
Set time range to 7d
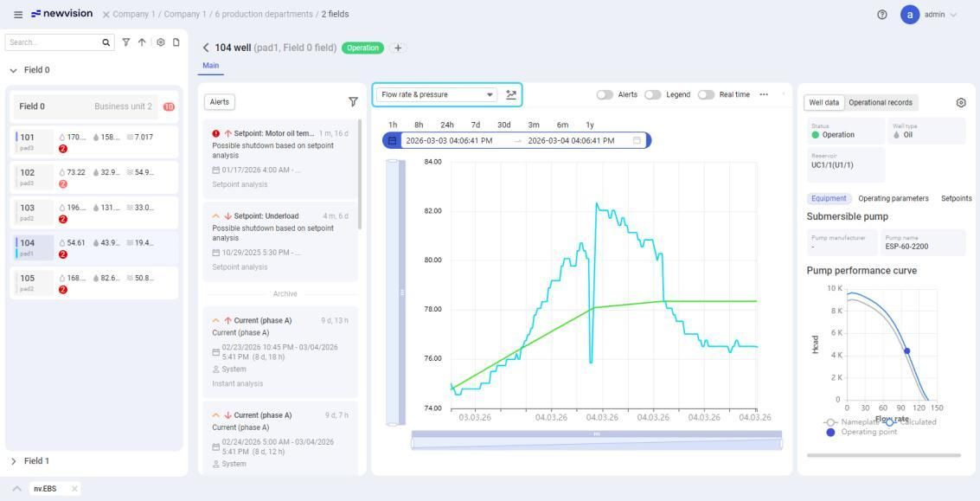click(x=476, y=125)
